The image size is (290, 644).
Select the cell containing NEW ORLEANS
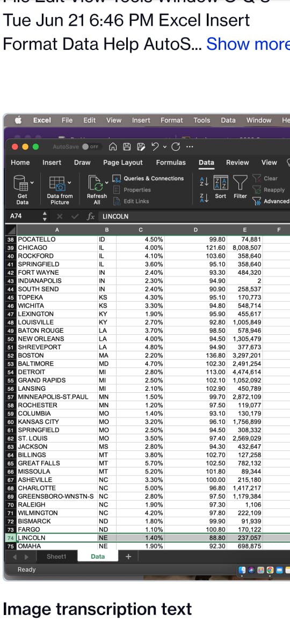point(56,339)
